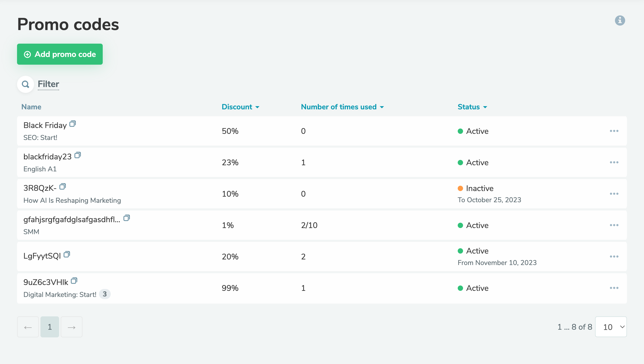Select page 1 in pagination
Screen dimensions: 644x364
(x=50, y=327)
